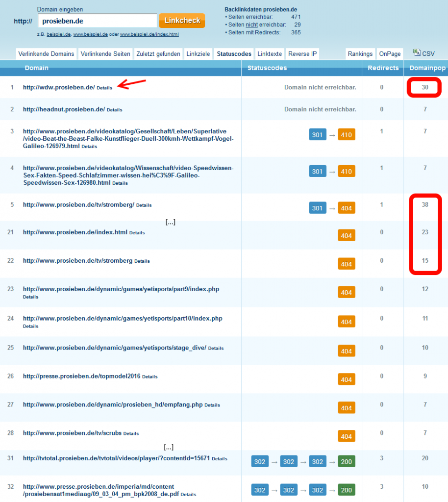448x502 pixels.
Task: Click 'Seiten mit Redirects: 365' text
Action: click(263, 32)
